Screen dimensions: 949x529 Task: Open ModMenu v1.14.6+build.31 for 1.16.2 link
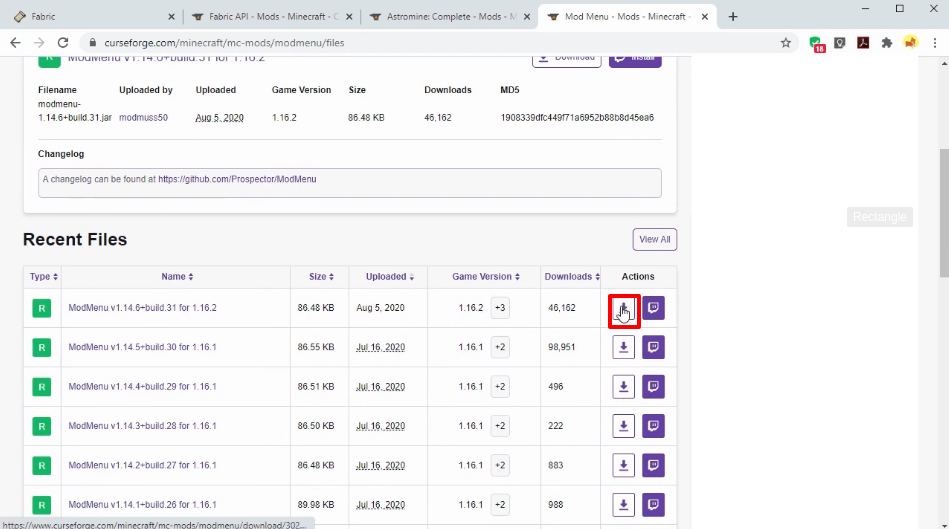pyautogui.click(x=142, y=308)
